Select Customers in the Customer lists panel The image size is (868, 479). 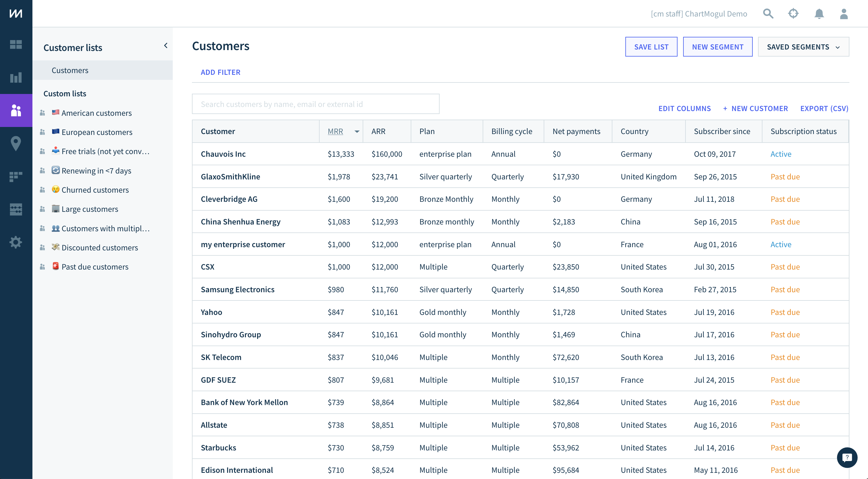(102, 70)
